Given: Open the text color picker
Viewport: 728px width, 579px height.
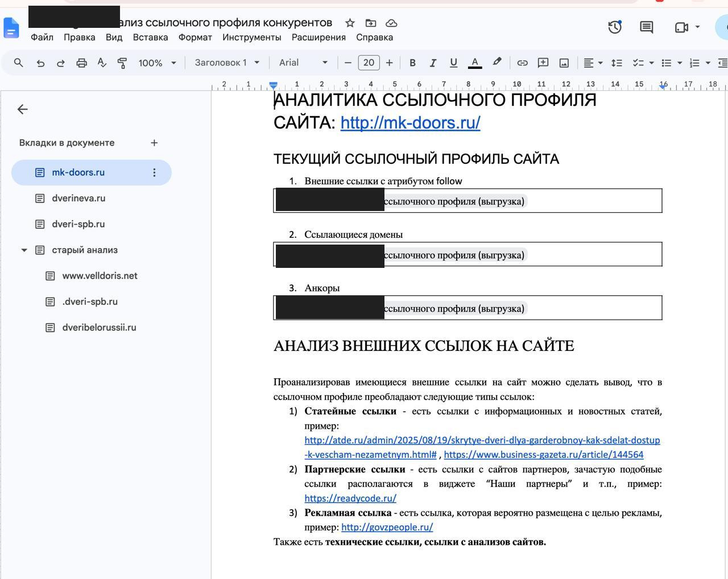Looking at the screenshot, I should pyautogui.click(x=475, y=63).
